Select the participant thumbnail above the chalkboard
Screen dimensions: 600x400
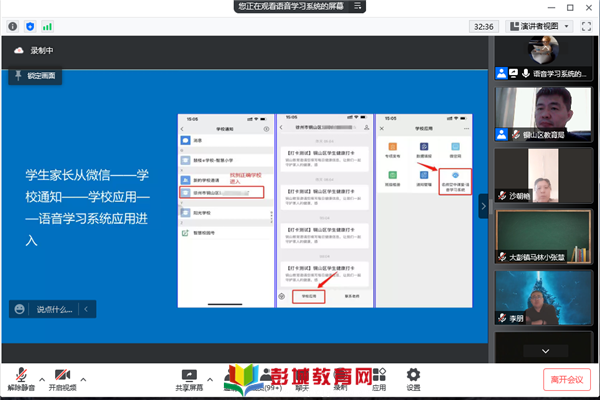pos(543,175)
